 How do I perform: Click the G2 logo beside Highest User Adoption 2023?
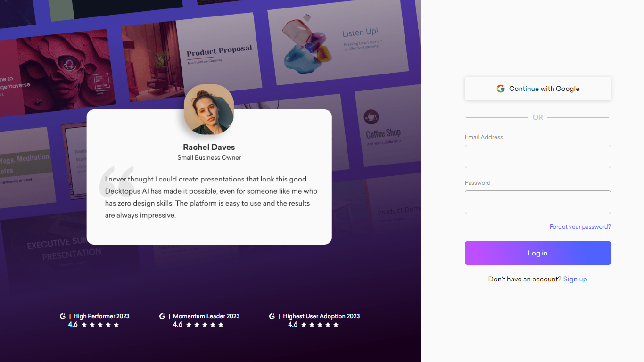272,316
